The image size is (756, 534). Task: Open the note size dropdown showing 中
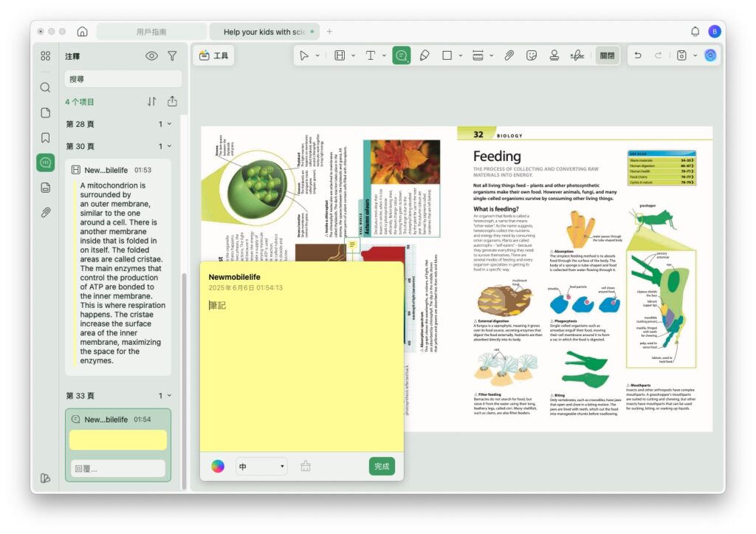tap(262, 467)
